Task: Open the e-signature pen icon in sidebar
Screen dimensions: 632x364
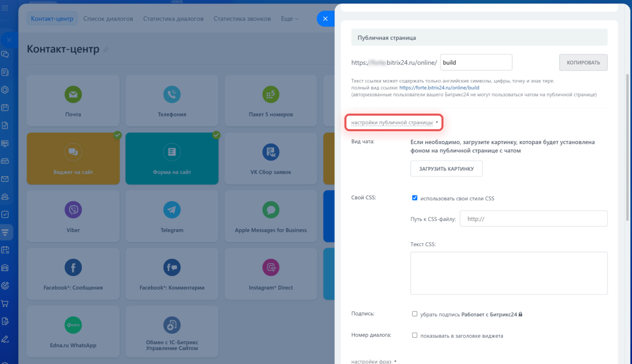Action: tap(5, 338)
